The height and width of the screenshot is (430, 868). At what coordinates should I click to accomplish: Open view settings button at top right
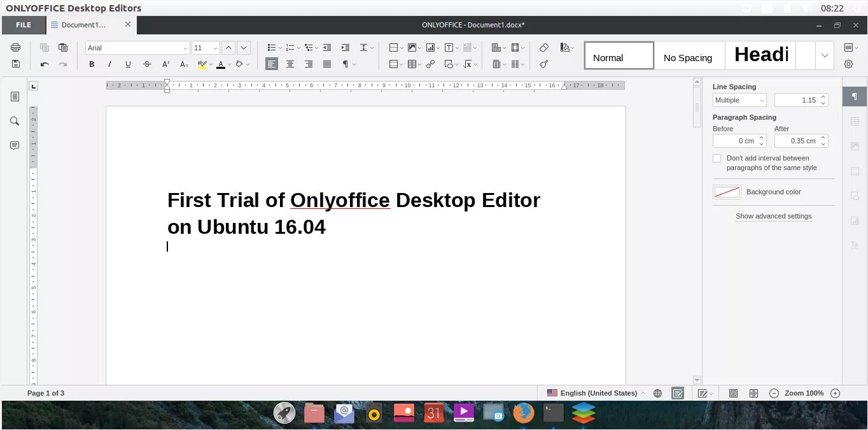coord(850,48)
